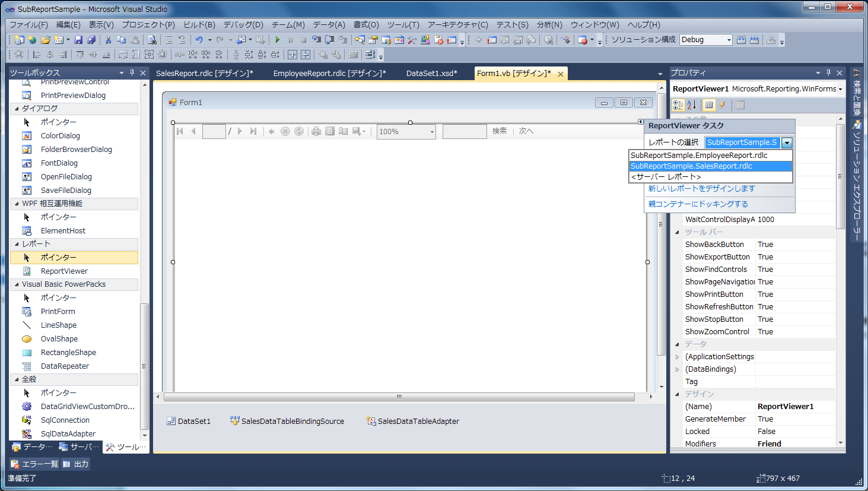Open the 出力 tab
Screen dimensions: 868x491
click(x=76, y=464)
